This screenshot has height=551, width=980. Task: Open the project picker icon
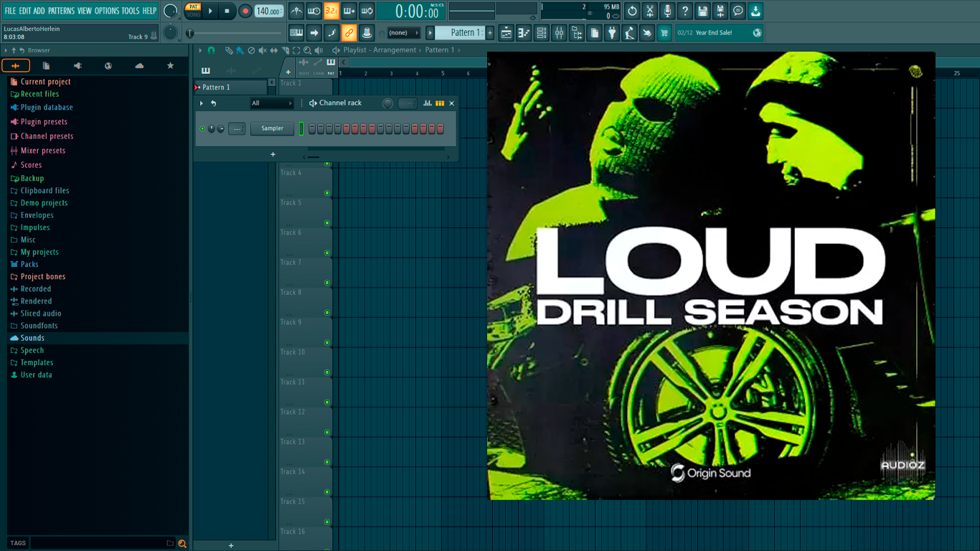point(594,32)
